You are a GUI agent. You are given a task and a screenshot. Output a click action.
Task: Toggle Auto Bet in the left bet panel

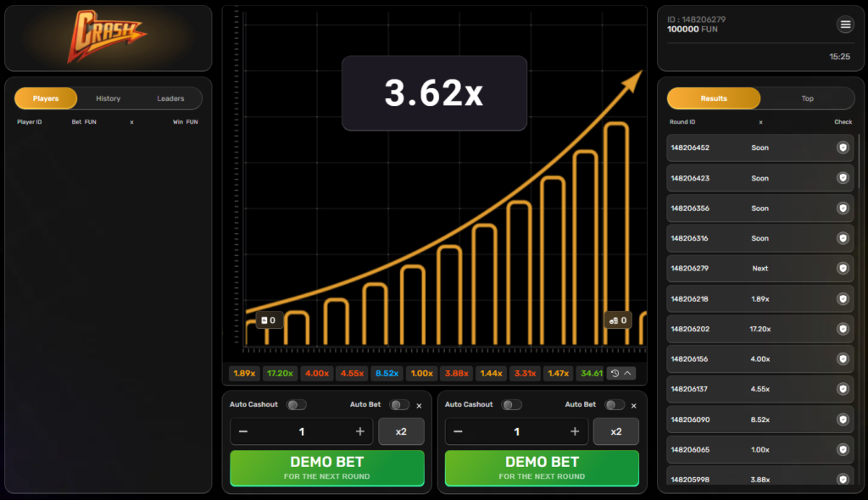point(399,405)
